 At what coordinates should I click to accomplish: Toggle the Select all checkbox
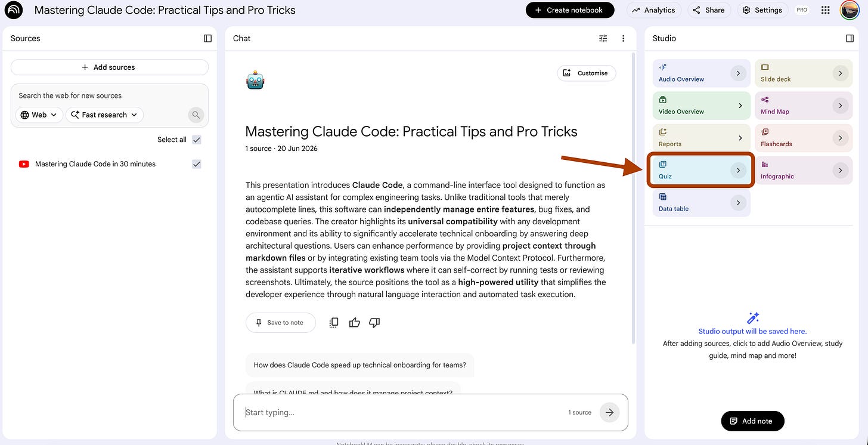point(197,140)
